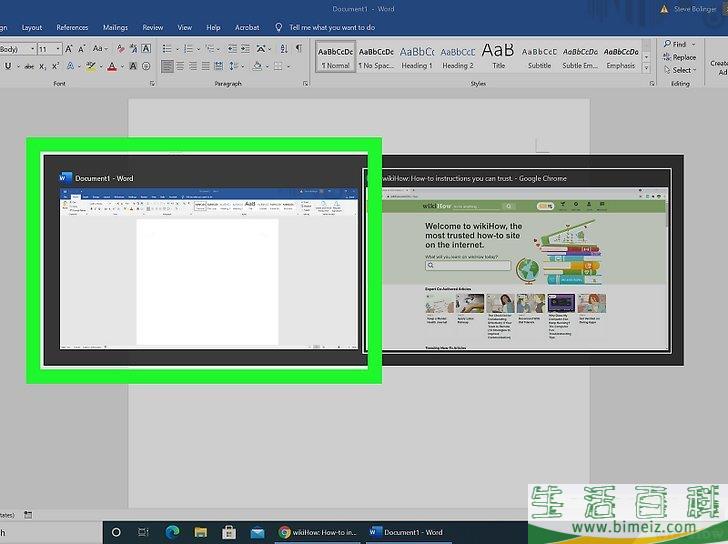
Task: Toggle Show/Hide paragraph marks
Action: coord(299,48)
